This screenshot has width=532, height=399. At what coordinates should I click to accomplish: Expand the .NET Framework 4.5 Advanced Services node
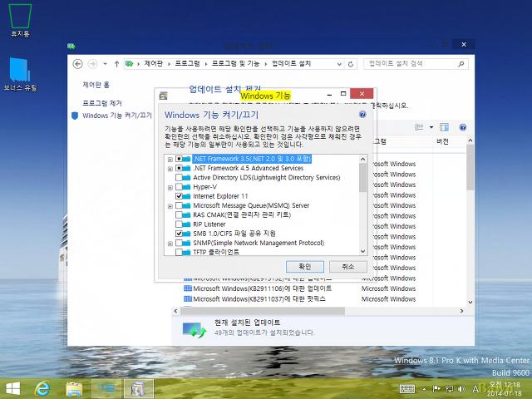point(170,169)
